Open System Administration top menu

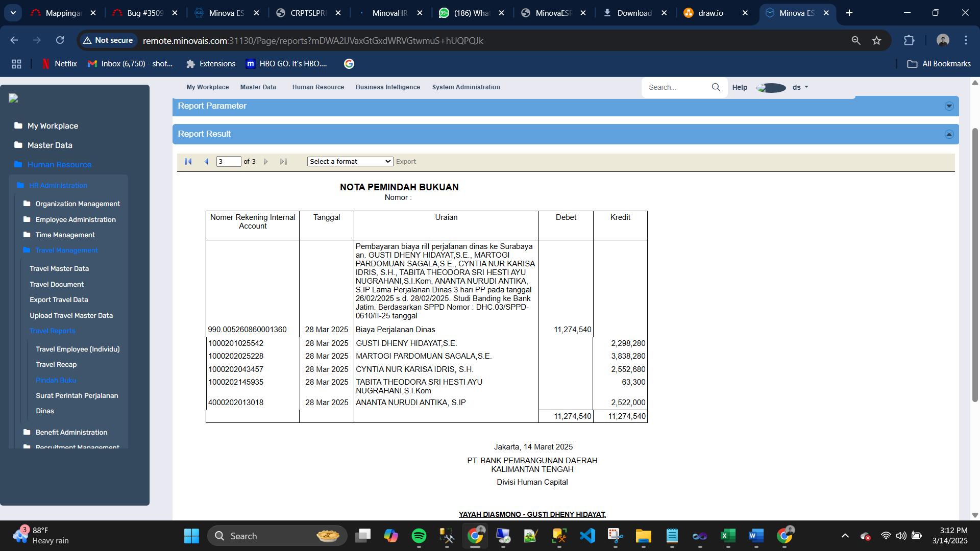coord(466,87)
